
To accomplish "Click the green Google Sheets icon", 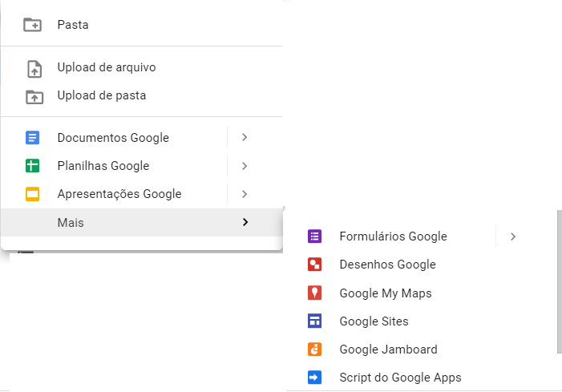I will pyautogui.click(x=32, y=166).
